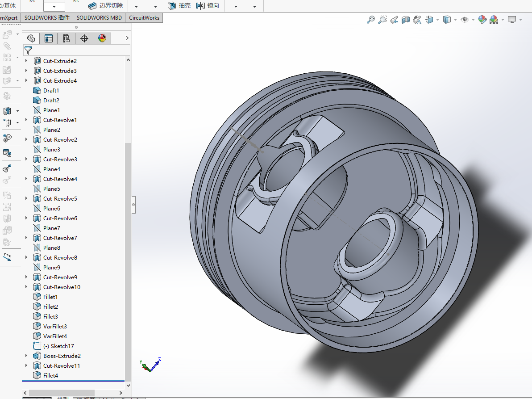Expand the Cut-Extrude2 feature node
The height and width of the screenshot is (399, 532).
tap(26, 61)
